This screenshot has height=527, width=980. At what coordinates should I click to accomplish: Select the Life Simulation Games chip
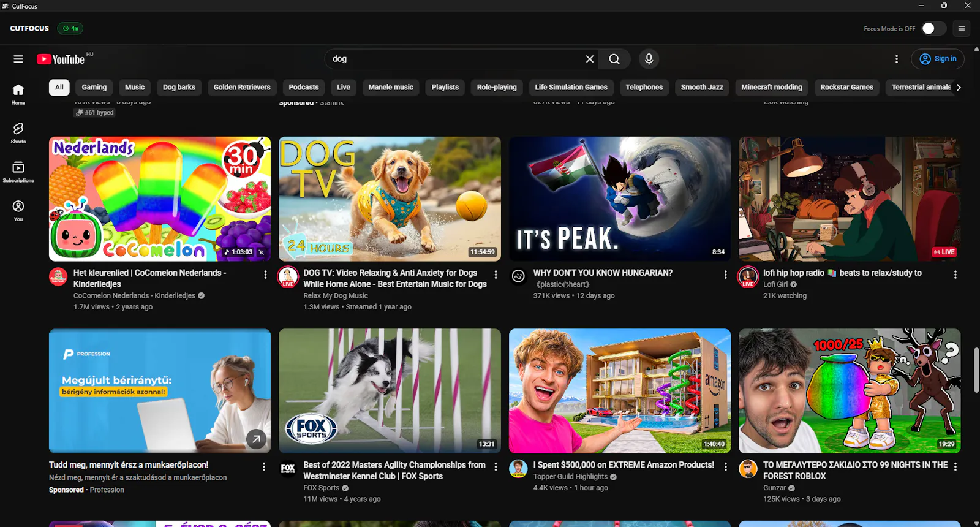(x=571, y=88)
